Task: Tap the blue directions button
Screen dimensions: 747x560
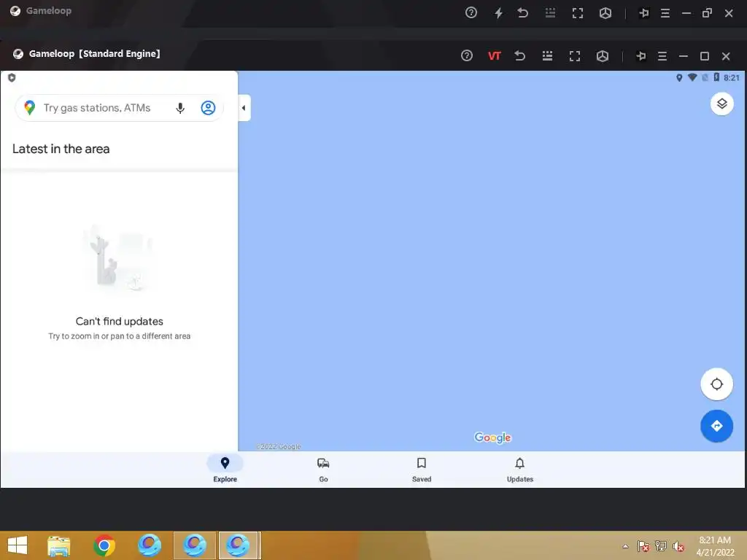Action: click(716, 426)
